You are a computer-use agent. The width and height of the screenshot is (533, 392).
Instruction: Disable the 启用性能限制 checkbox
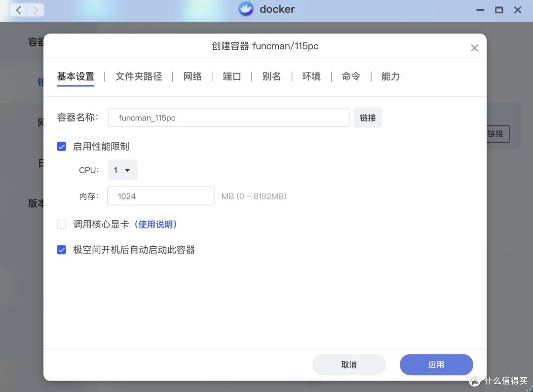point(61,146)
